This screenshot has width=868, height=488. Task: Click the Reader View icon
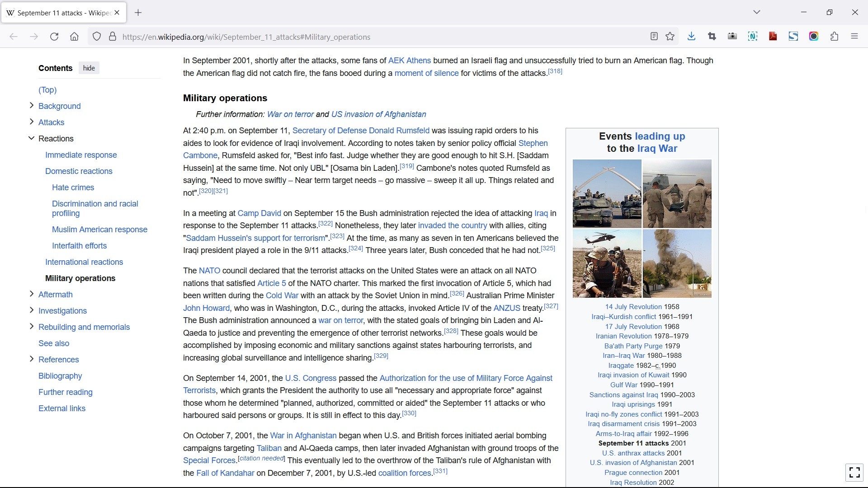tap(654, 37)
